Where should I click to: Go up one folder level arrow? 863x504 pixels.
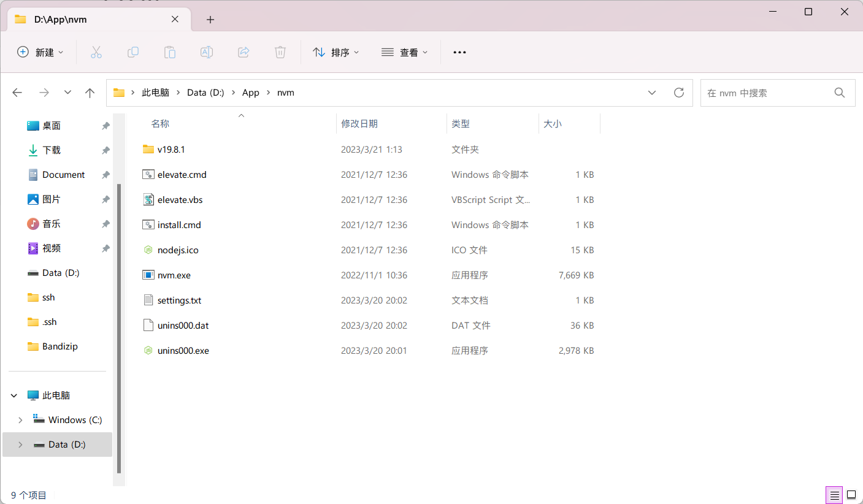90,93
